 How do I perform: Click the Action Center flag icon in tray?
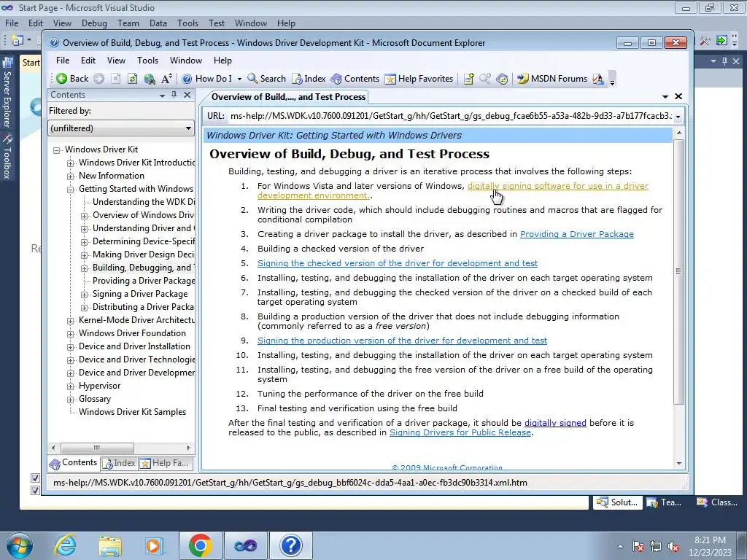click(638, 547)
